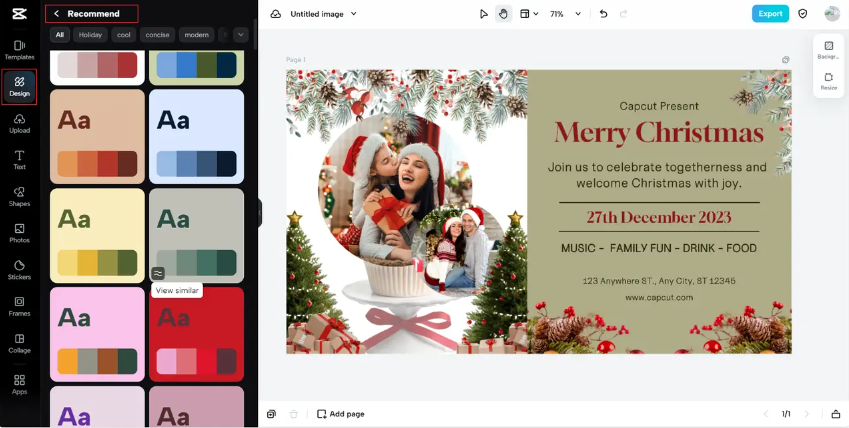Go to next page arrow
Screen dimensions: 849x428
[807, 414]
